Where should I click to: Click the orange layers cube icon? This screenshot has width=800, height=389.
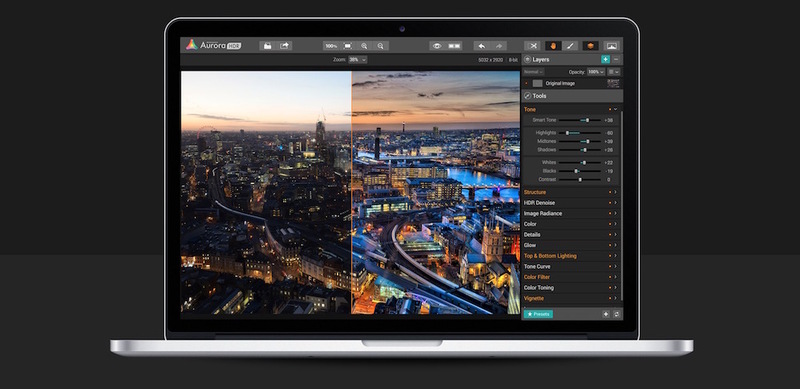(591, 46)
